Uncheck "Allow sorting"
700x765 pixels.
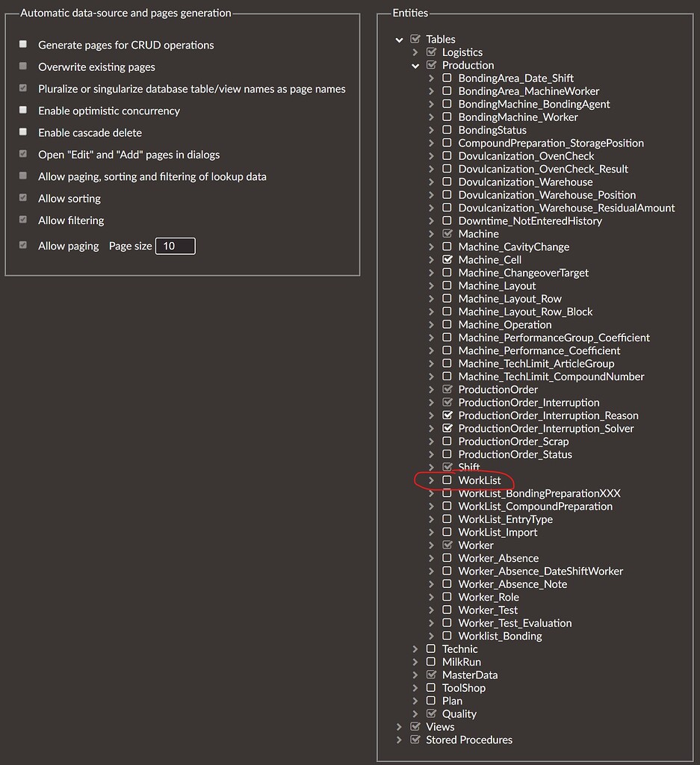click(x=23, y=198)
